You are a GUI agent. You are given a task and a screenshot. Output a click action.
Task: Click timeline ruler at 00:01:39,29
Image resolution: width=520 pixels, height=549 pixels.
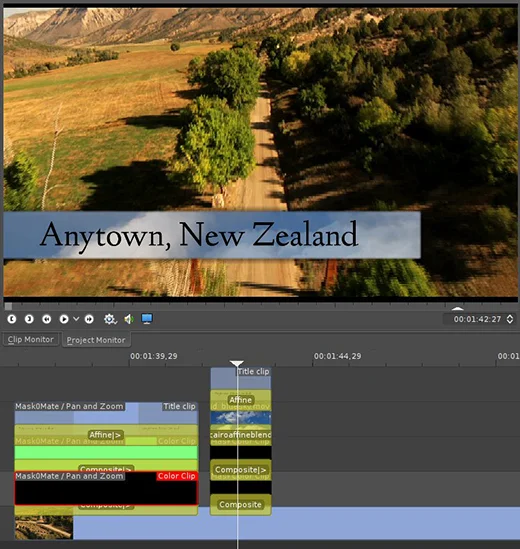(154, 356)
